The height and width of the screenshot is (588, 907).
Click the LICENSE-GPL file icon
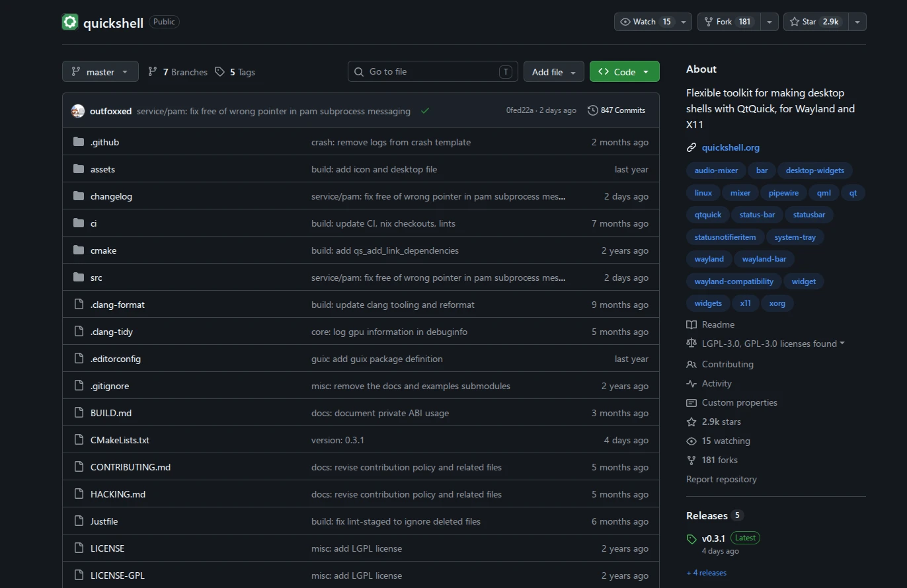tap(79, 575)
